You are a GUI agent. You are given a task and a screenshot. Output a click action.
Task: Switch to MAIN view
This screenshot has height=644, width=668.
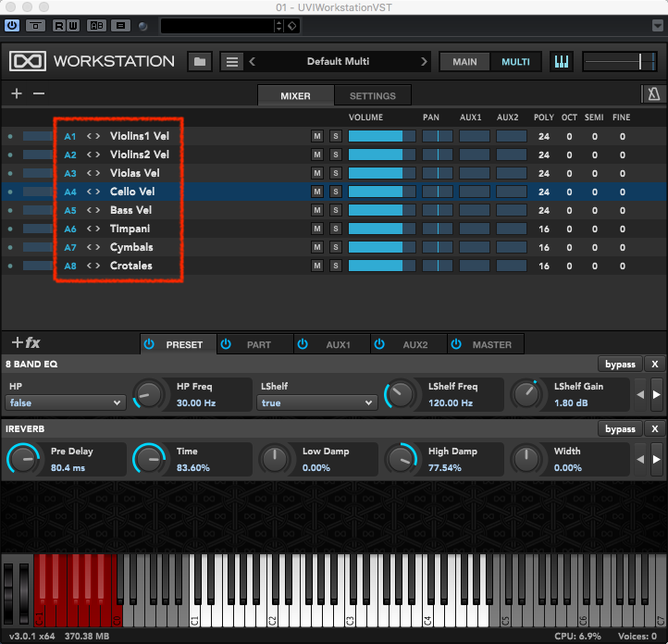click(464, 62)
